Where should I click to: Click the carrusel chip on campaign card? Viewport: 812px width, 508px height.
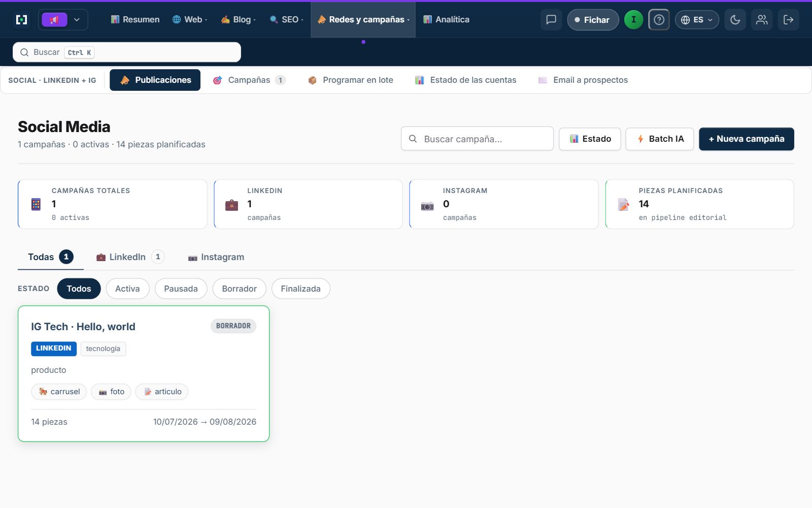tap(59, 392)
